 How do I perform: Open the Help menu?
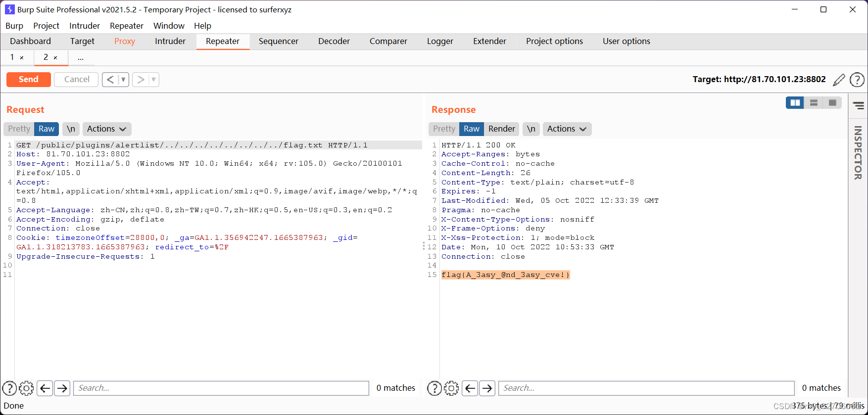click(202, 26)
